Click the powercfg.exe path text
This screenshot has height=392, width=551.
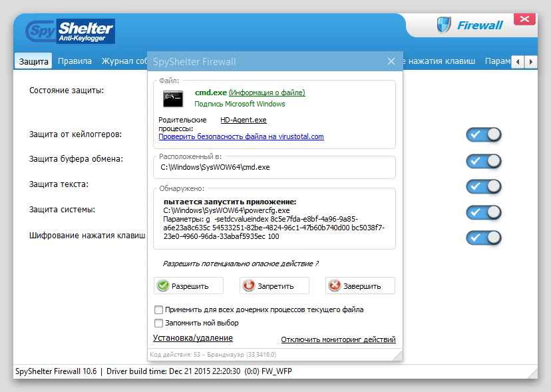(x=227, y=210)
